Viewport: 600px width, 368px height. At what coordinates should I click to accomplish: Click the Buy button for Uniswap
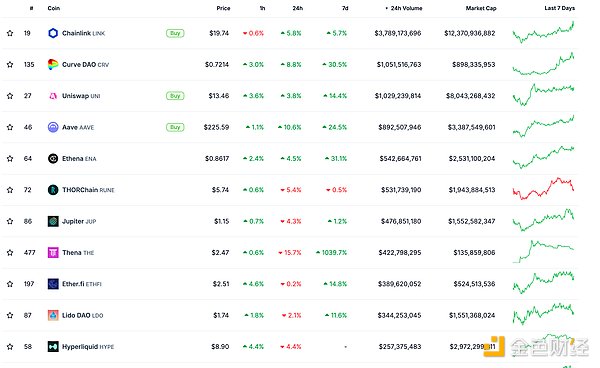[175, 96]
